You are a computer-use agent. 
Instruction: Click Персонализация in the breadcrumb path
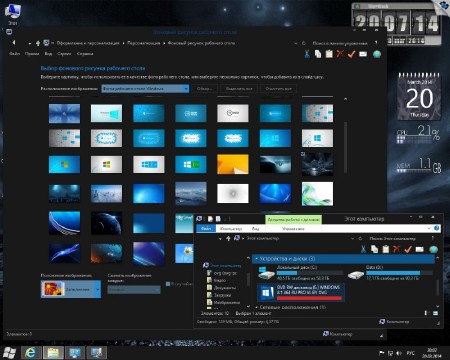(x=144, y=43)
